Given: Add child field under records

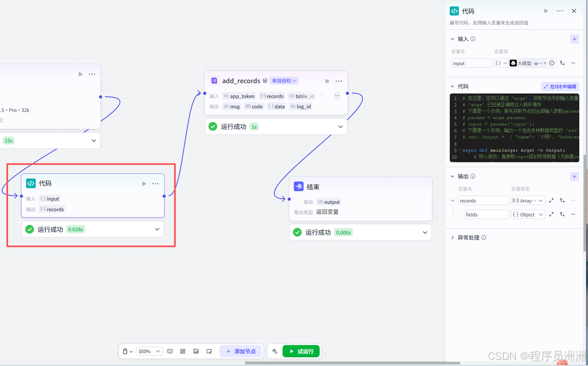Looking at the screenshot, I should point(562,200).
